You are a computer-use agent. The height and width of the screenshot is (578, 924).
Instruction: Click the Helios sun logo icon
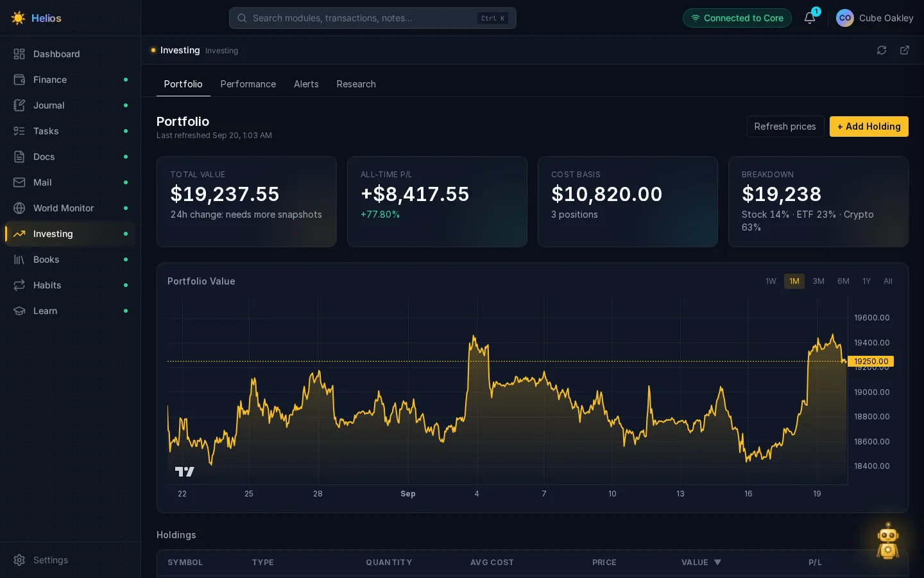pyautogui.click(x=18, y=18)
